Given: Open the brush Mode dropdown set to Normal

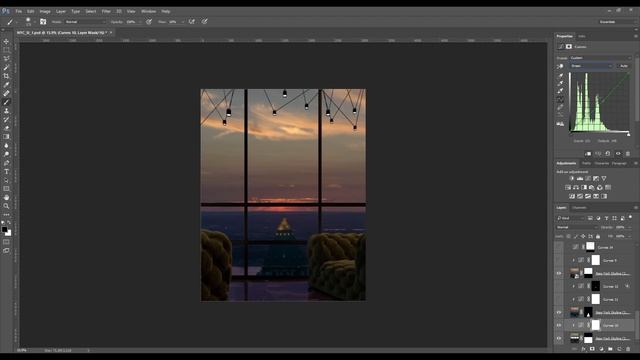Looking at the screenshot, I should [x=85, y=22].
